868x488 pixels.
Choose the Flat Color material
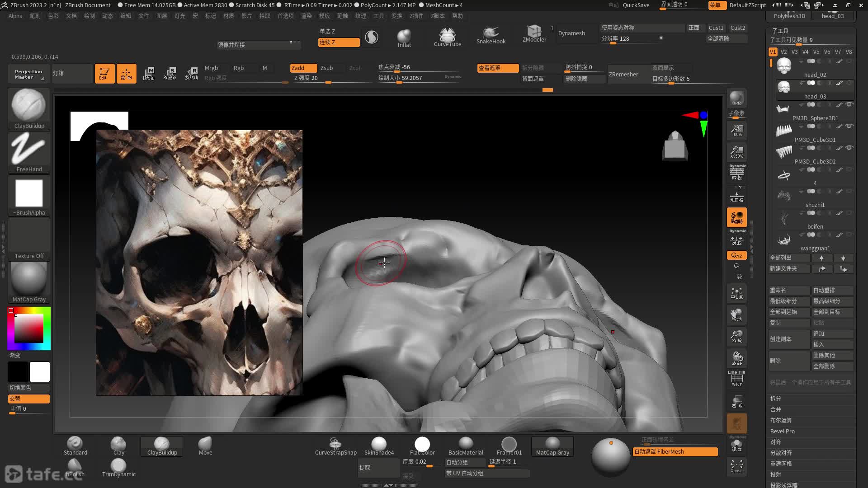point(422,446)
